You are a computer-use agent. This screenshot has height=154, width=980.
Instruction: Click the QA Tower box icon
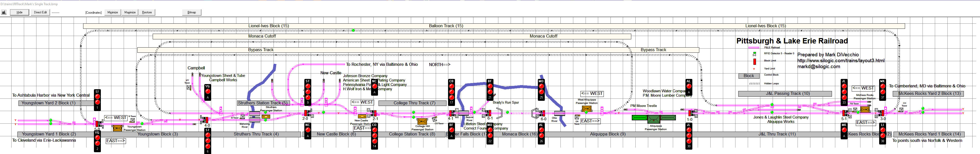point(577,117)
